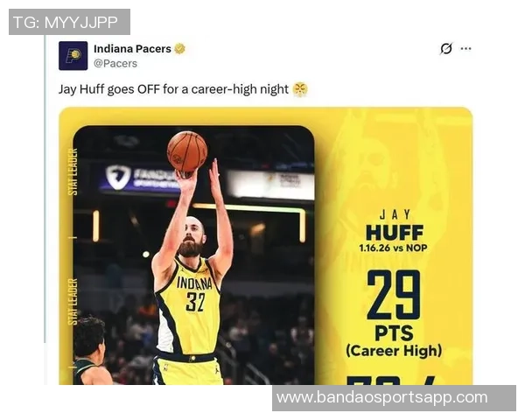Click the HUFF name heading
525x420 pixels.
[x=395, y=233]
